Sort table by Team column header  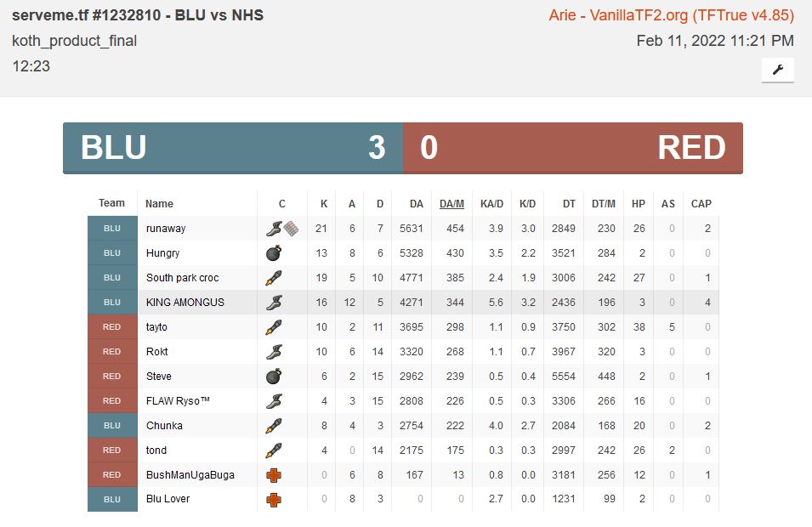[112, 203]
